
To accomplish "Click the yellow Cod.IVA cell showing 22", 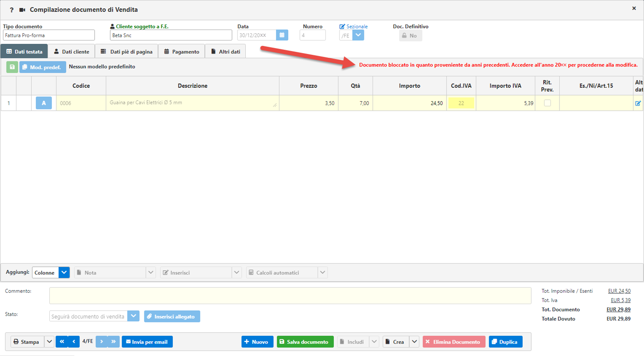I will 461,103.
